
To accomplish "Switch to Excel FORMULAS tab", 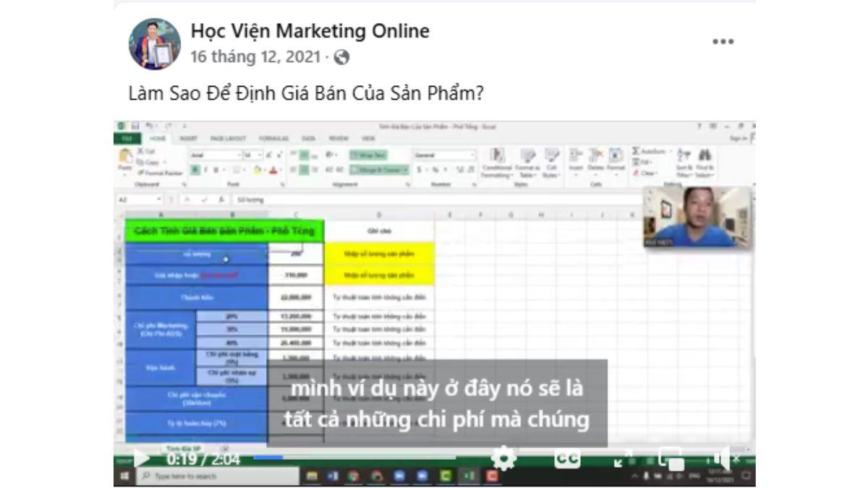I will pos(274,138).
